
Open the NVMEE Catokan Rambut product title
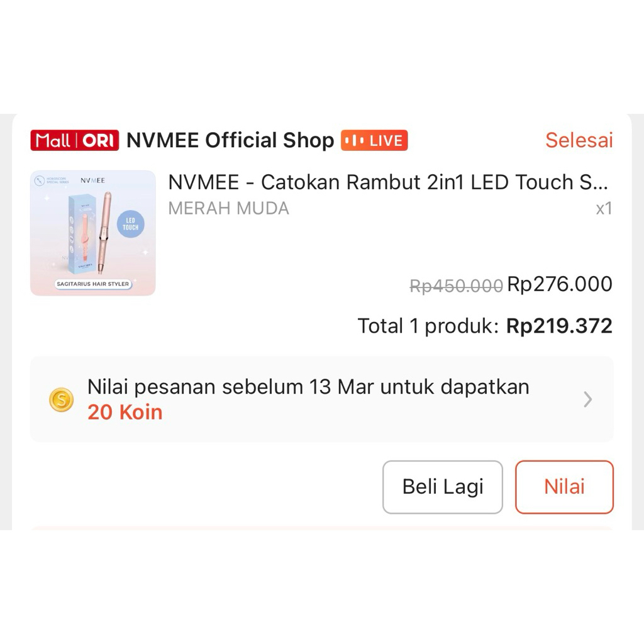pos(388,182)
